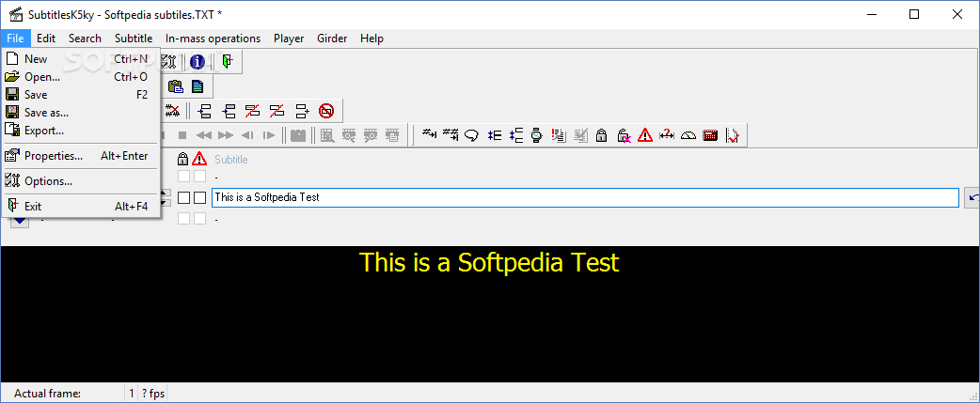
Task: Click the hash marks with red X icon
Action: (x=172, y=112)
